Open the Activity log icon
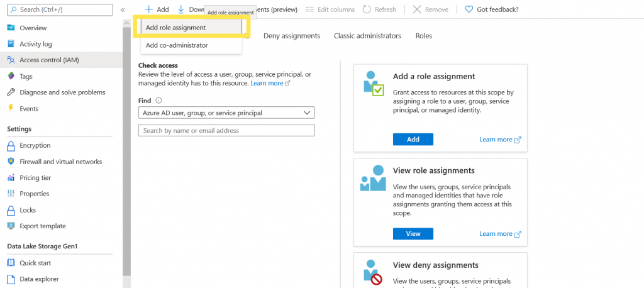Screen dimensions: 644x288 point(11,44)
